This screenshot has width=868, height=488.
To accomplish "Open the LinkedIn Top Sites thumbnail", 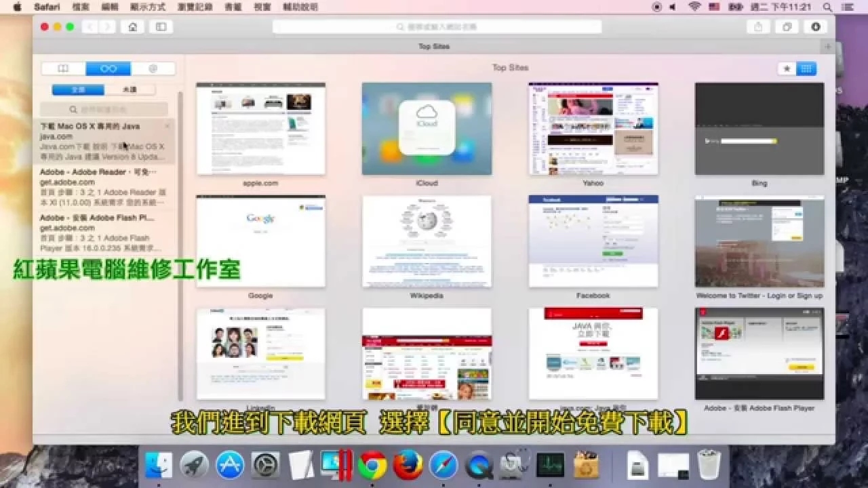I will coord(260,354).
